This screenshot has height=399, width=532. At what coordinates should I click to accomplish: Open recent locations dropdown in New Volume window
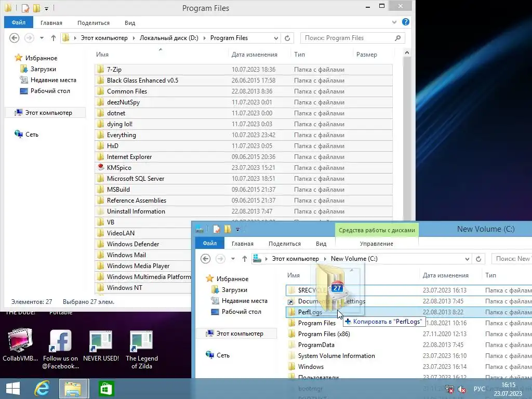233,259
